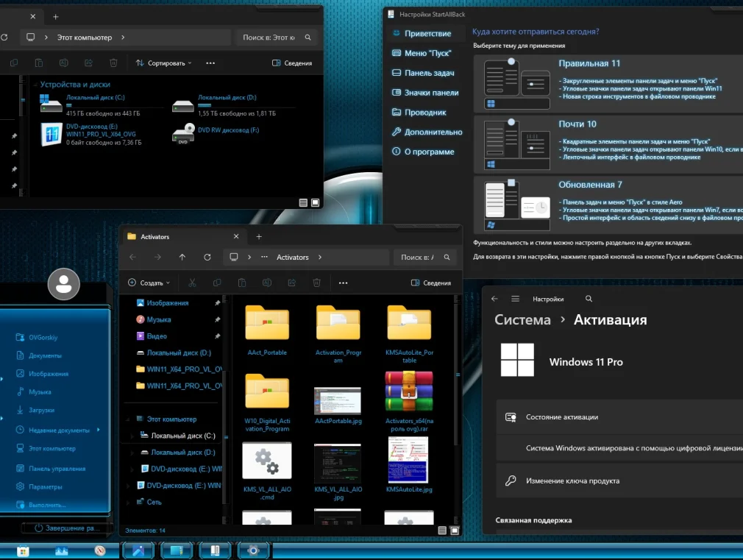Expand Недавние документы submenu in Start menu

coord(99,430)
